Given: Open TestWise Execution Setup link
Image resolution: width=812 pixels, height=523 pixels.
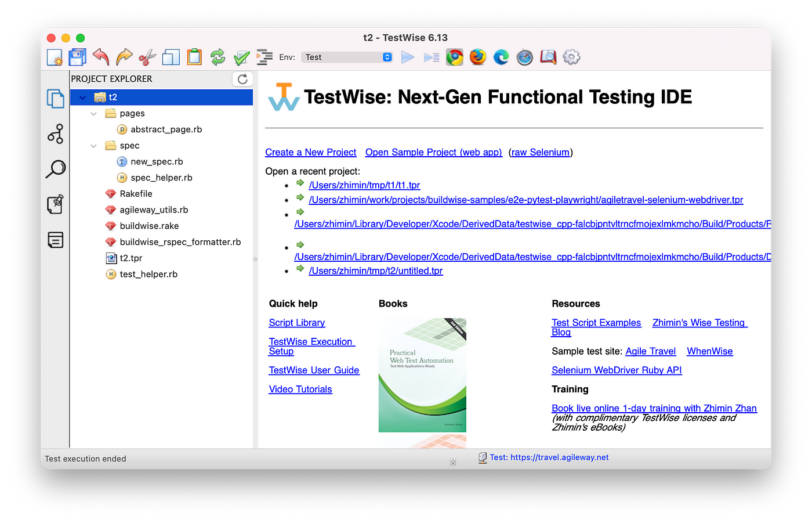Looking at the screenshot, I should point(311,347).
